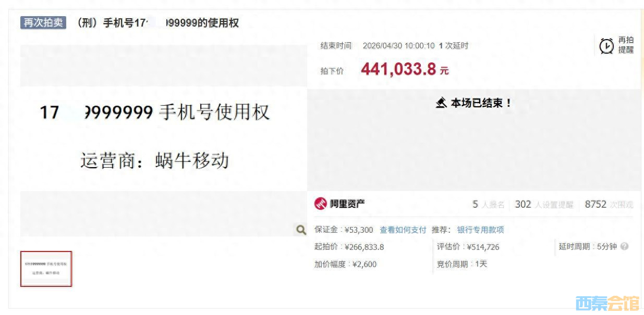Click the gavel icon next to 本场已结束
The height and width of the screenshot is (315, 644).
441,103
